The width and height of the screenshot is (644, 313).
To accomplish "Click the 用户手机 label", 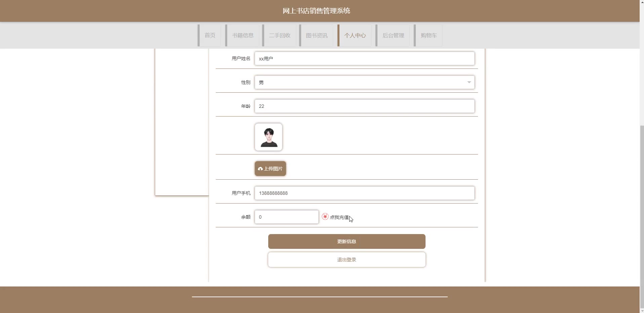I will (241, 193).
